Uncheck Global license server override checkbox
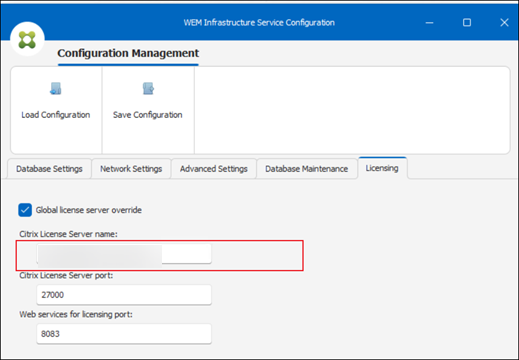Viewport: 519px width, 360px height. pyautogui.click(x=25, y=210)
